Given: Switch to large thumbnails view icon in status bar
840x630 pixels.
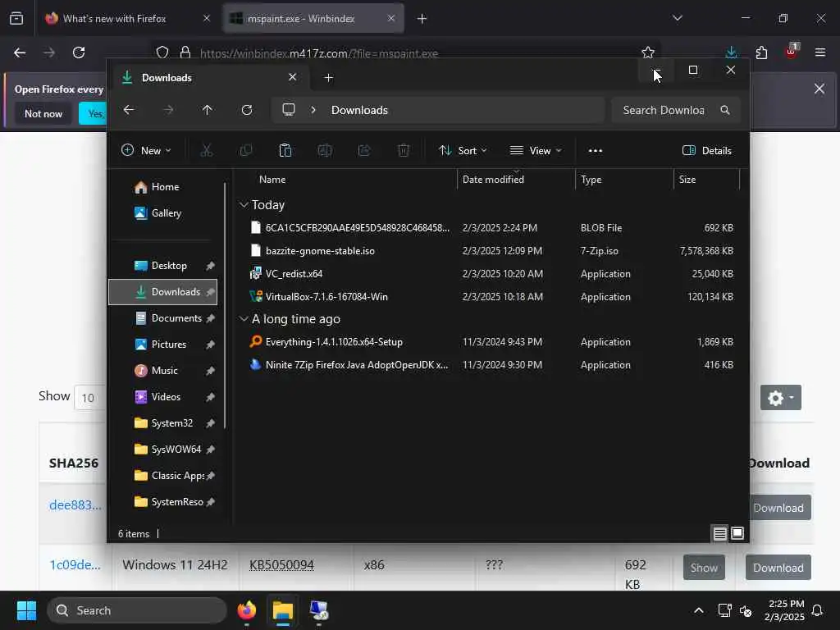Looking at the screenshot, I should pos(737,533).
